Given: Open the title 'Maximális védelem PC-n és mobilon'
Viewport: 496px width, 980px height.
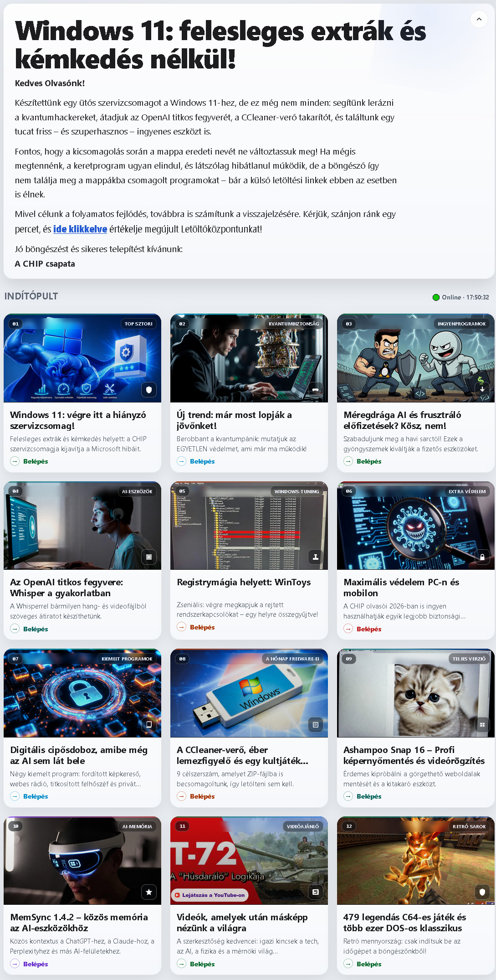Looking at the screenshot, I should 401,588.
